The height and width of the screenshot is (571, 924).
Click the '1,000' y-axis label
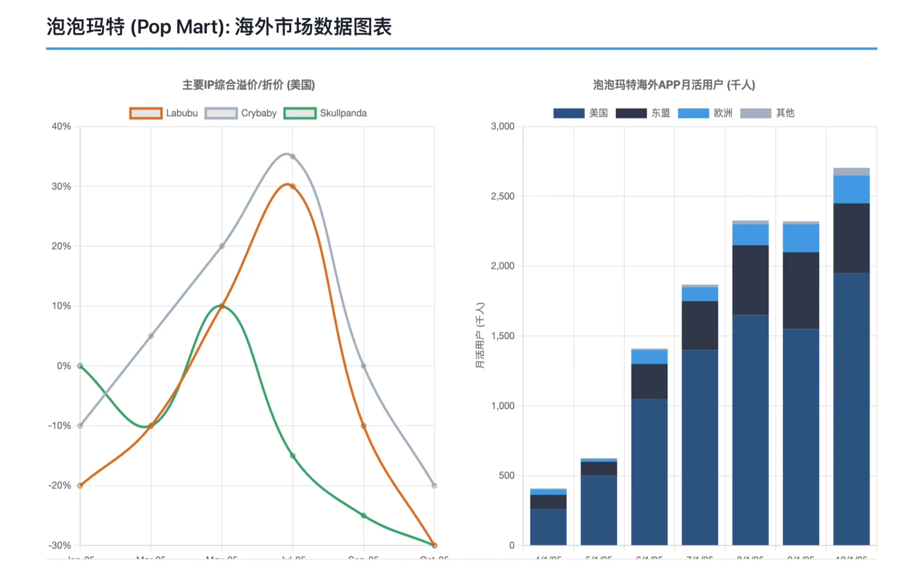[503, 406]
